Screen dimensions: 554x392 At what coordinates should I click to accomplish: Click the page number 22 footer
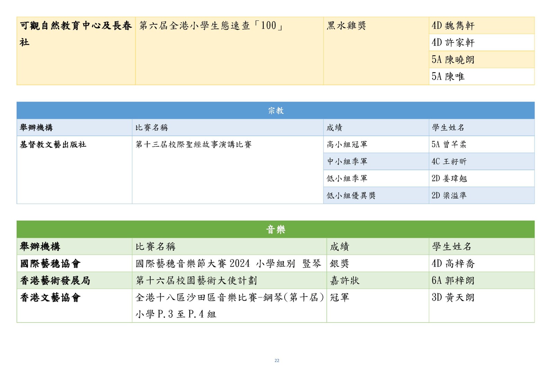[277, 360]
